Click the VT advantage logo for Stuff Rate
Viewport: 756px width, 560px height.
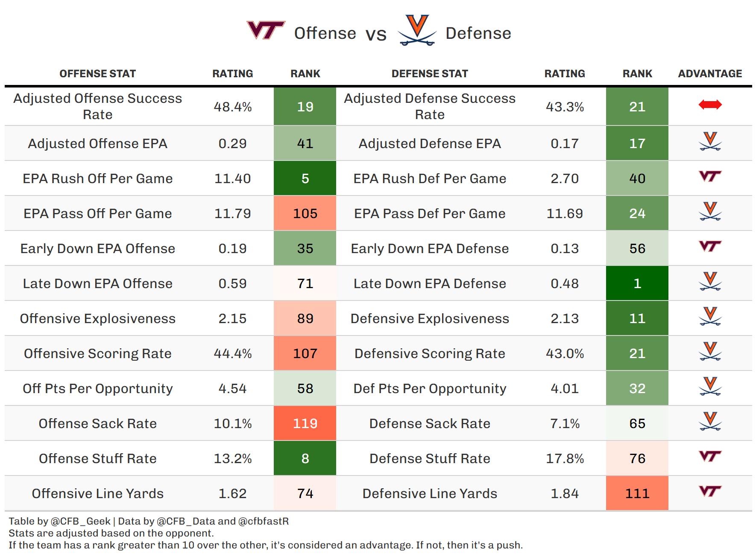(710, 456)
